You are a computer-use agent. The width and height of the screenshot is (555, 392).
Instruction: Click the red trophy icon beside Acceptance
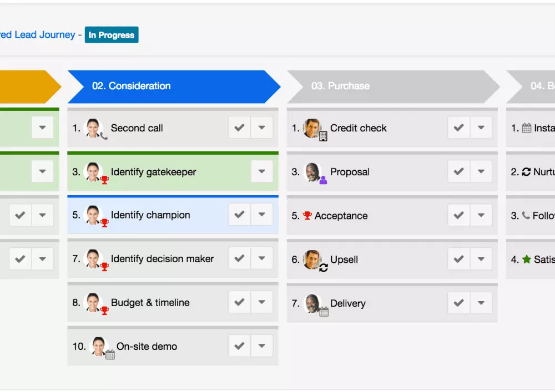[x=307, y=216]
